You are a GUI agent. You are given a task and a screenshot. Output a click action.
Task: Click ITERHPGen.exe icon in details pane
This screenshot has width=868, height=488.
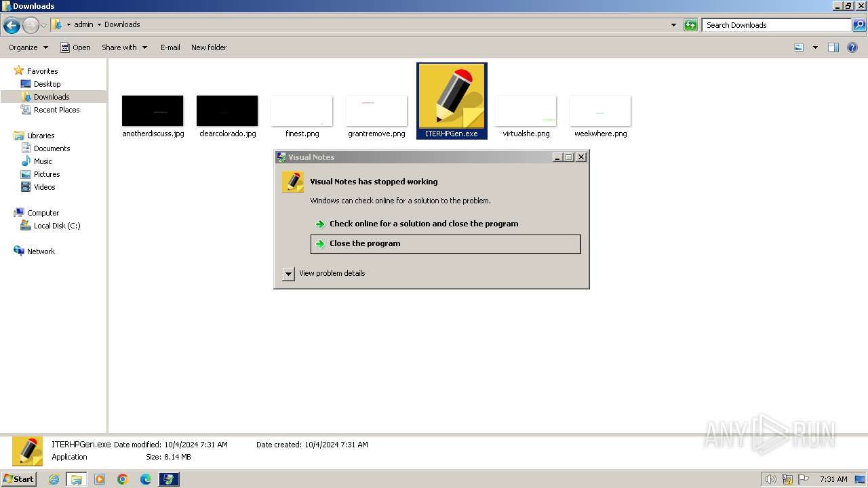click(27, 451)
